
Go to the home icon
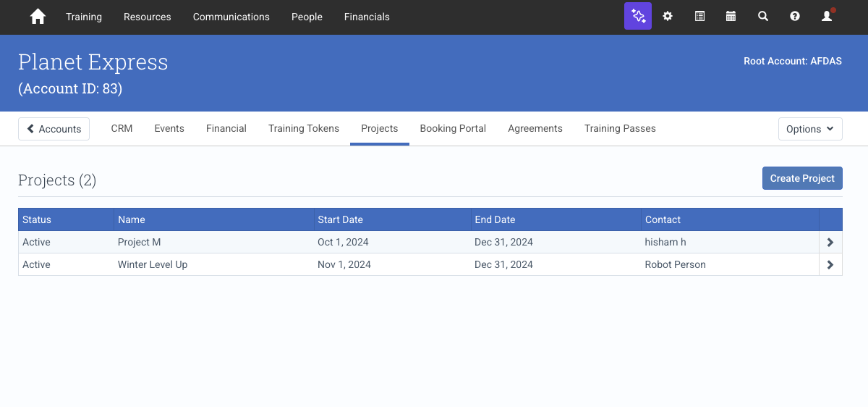coord(38,17)
